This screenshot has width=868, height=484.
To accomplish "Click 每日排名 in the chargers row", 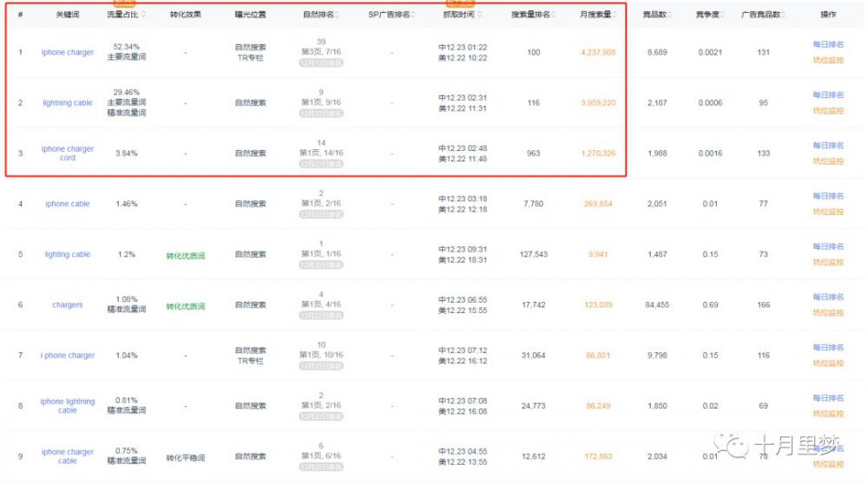I will 828,297.
